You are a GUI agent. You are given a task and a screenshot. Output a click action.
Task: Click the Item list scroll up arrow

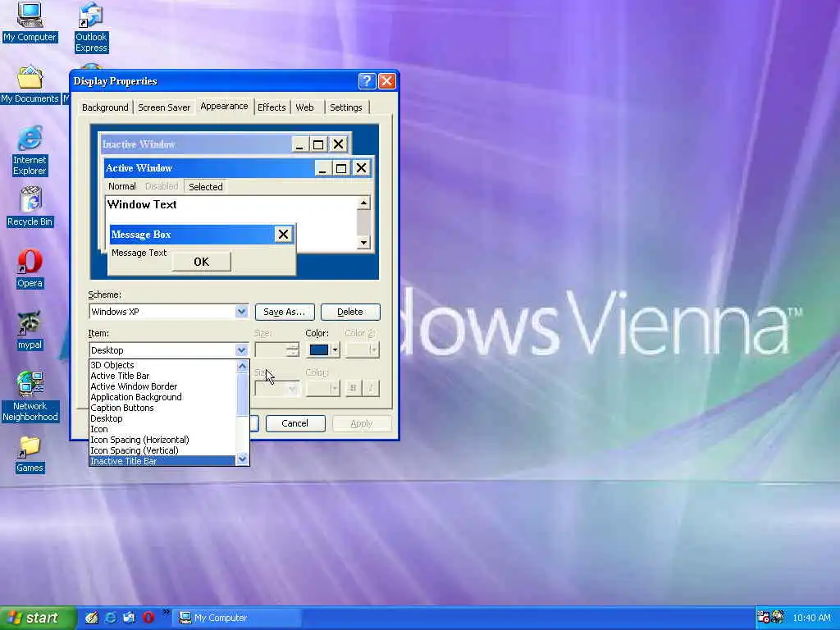pos(242,367)
